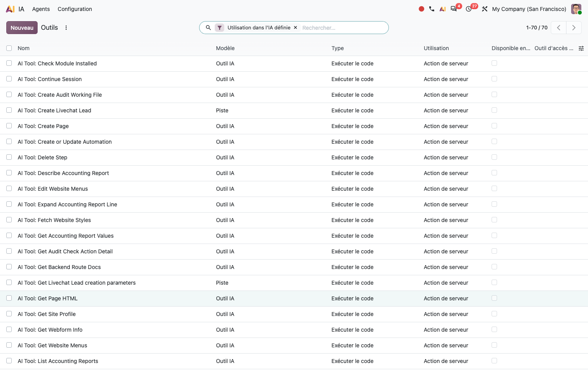
Task: Open the phone call icon
Action: 432,9
